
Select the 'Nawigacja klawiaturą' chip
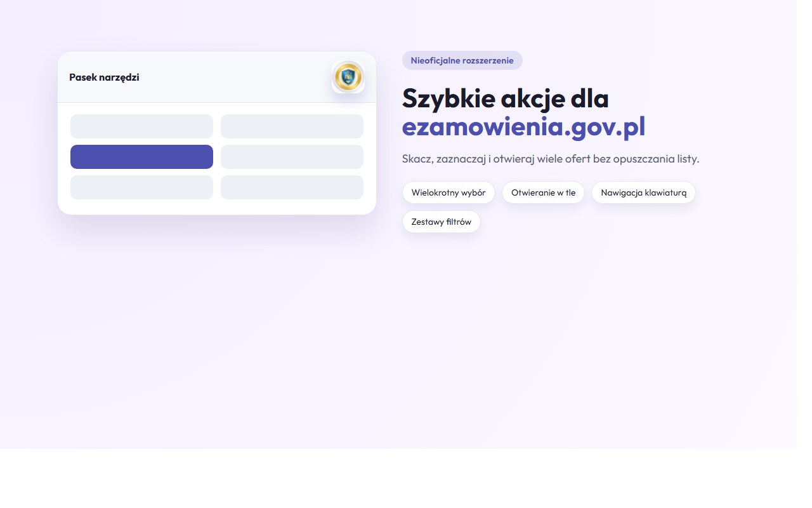tap(643, 192)
